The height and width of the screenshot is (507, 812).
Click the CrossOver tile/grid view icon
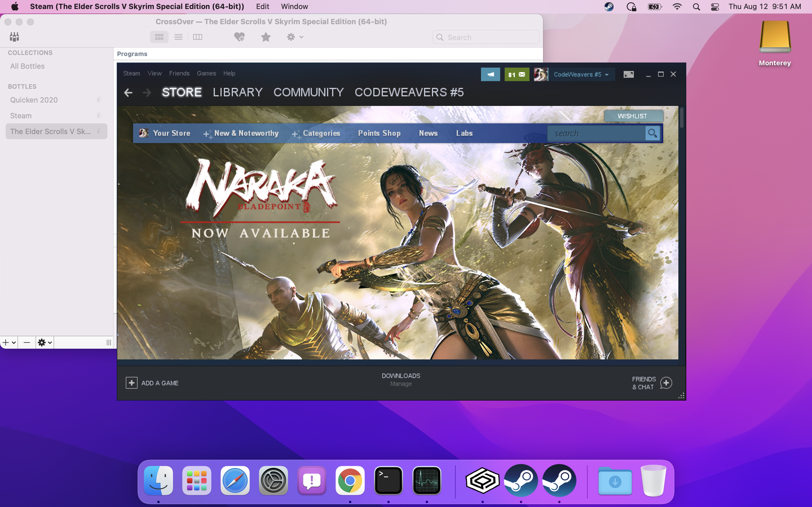(x=159, y=37)
